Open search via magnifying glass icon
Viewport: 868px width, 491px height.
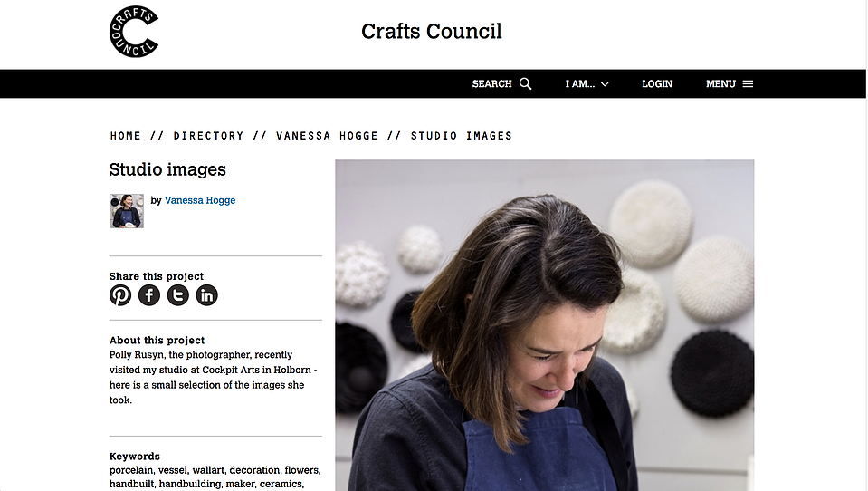point(525,83)
